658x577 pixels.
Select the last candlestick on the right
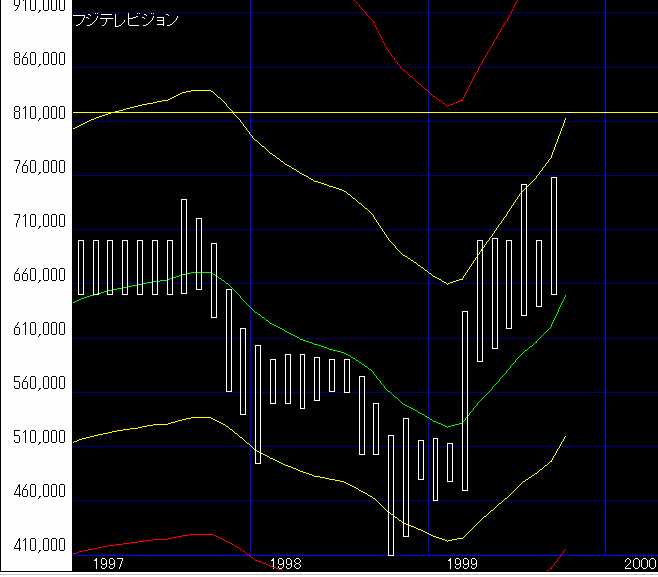click(x=553, y=236)
